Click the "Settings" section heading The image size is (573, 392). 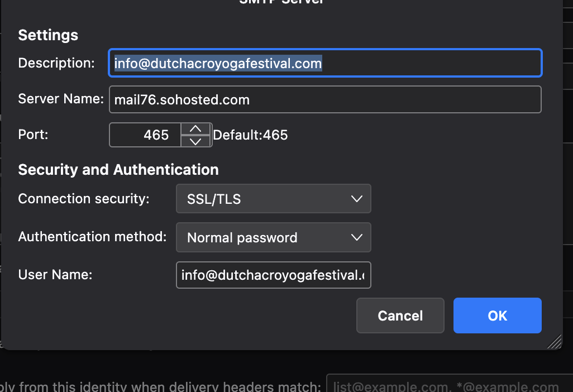coord(48,35)
